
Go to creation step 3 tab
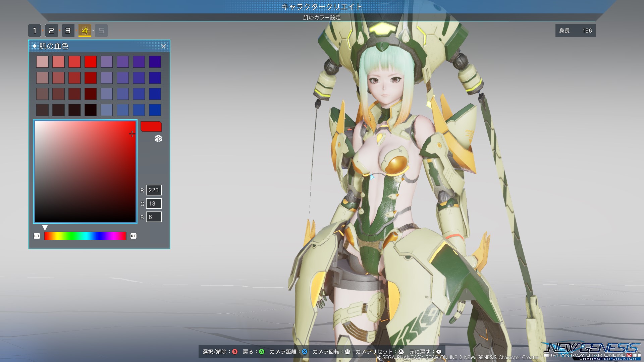pyautogui.click(x=68, y=31)
